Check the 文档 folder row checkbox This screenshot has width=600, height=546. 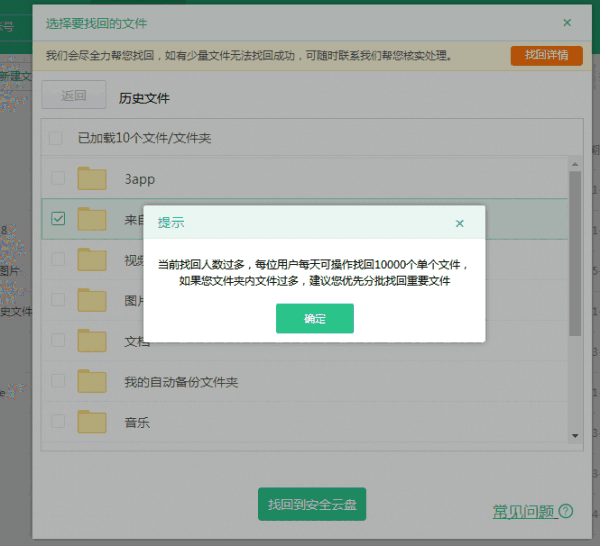point(58,340)
